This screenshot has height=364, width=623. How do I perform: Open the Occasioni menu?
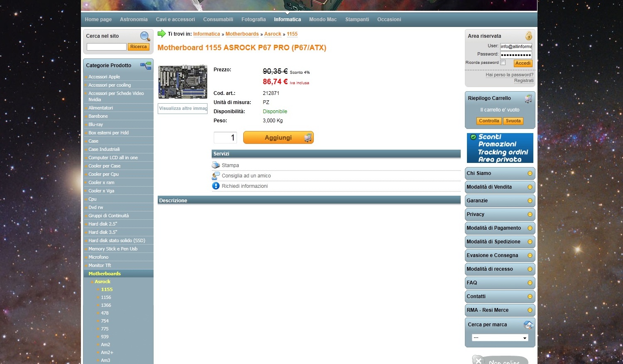[x=389, y=19]
